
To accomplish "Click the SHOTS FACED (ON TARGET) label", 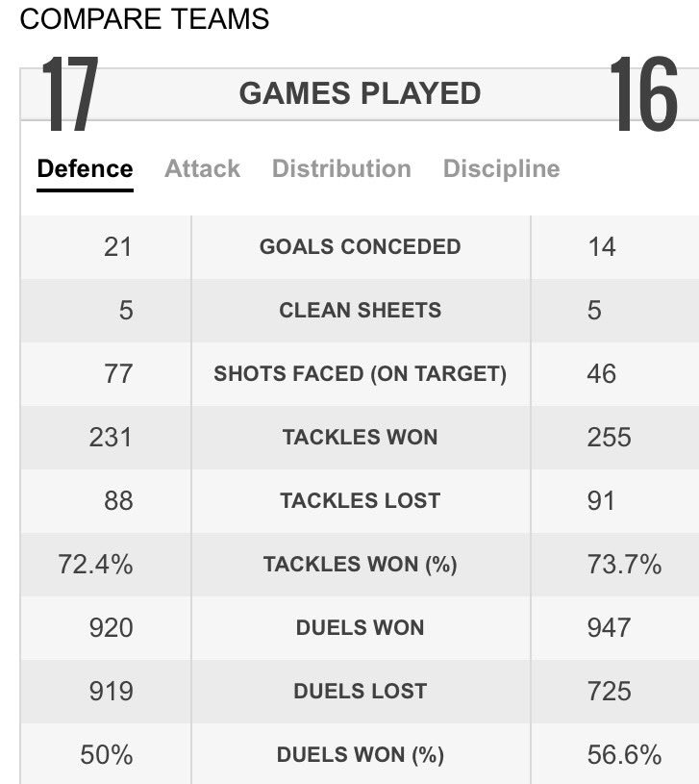I will pos(360,373).
